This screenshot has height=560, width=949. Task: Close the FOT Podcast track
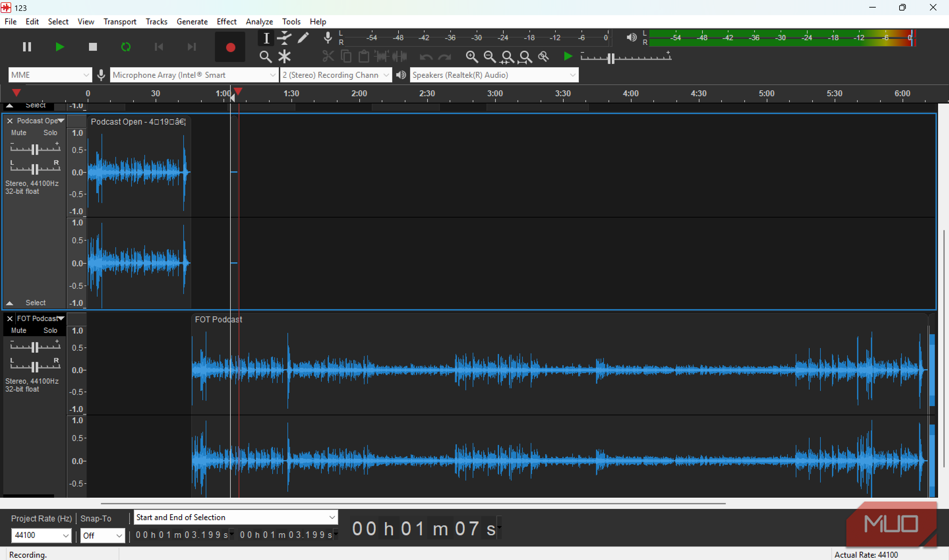pos(10,319)
